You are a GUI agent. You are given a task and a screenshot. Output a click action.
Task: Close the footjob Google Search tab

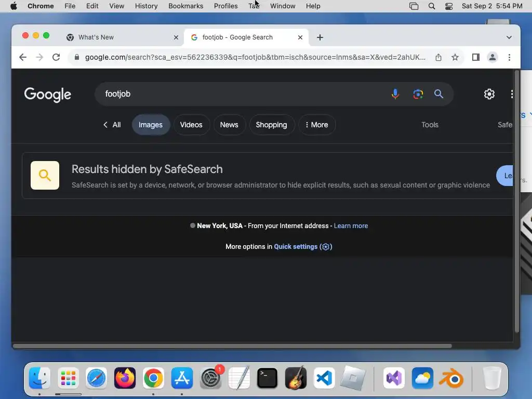pos(300,37)
